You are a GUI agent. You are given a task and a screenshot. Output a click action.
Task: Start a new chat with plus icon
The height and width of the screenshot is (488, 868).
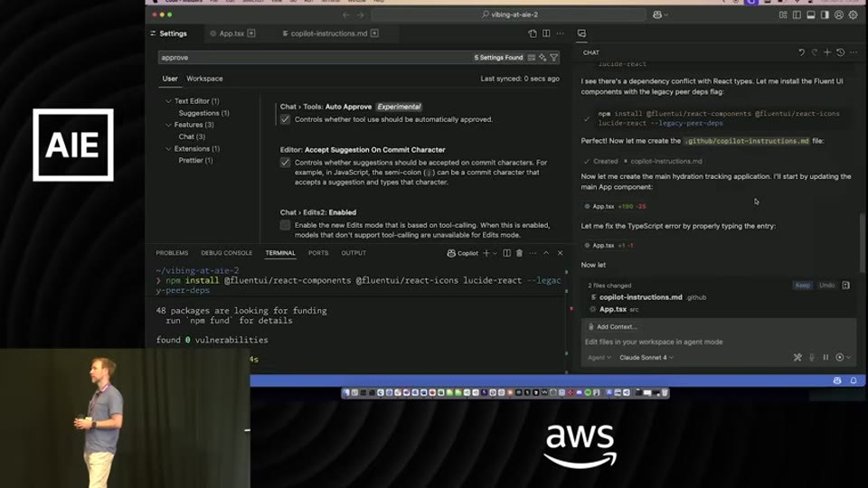coord(827,52)
